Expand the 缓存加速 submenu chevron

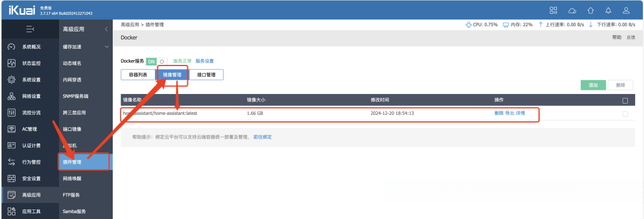[107, 47]
